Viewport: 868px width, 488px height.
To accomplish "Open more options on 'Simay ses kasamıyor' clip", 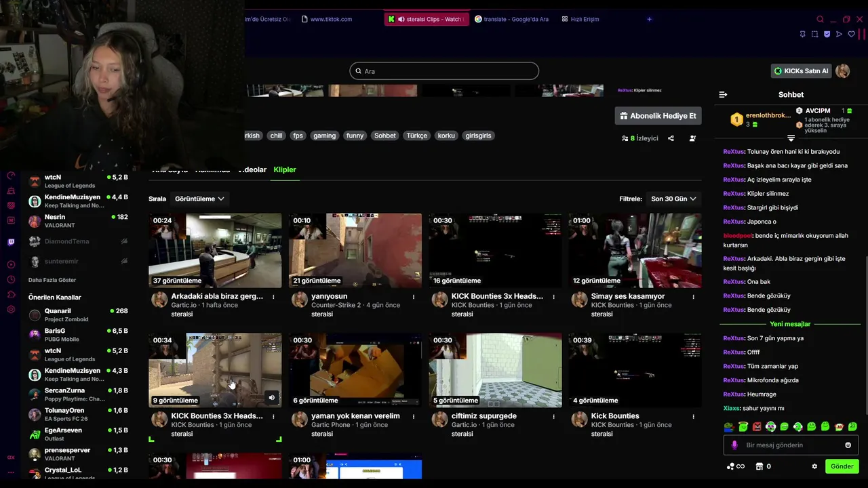I will pos(693,297).
